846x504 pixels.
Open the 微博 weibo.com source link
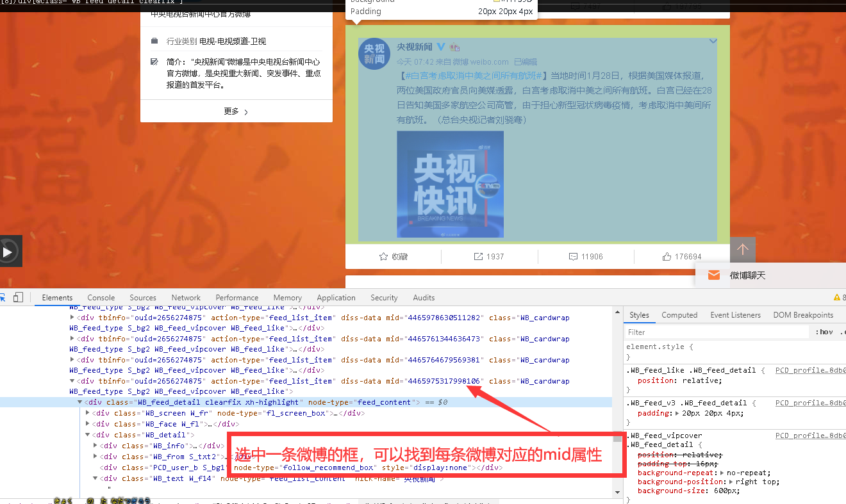pos(481,62)
